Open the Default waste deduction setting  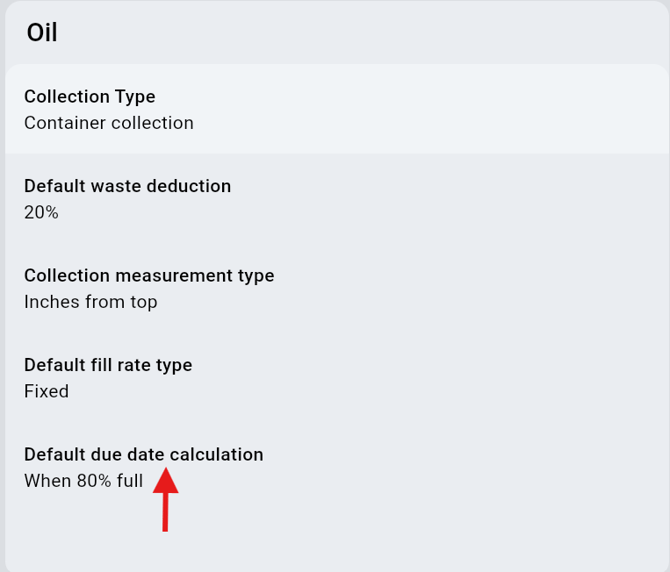[x=127, y=186]
